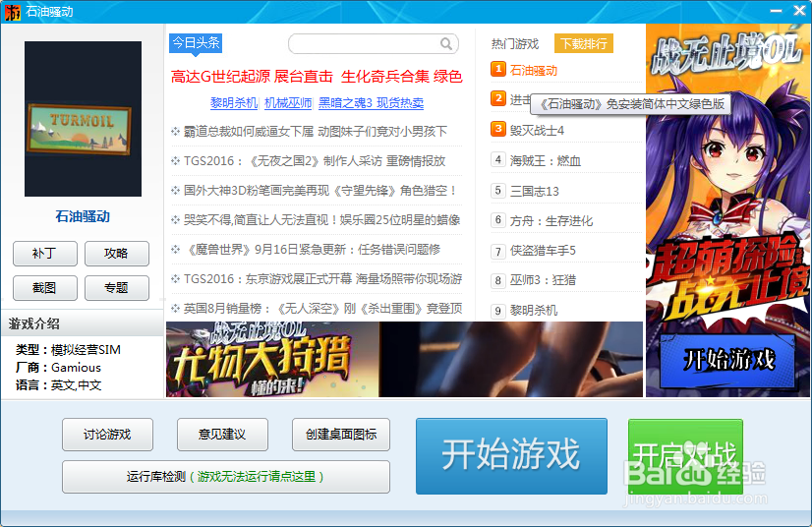
Task: Switch to the 下载排行 tab
Action: pos(584,43)
